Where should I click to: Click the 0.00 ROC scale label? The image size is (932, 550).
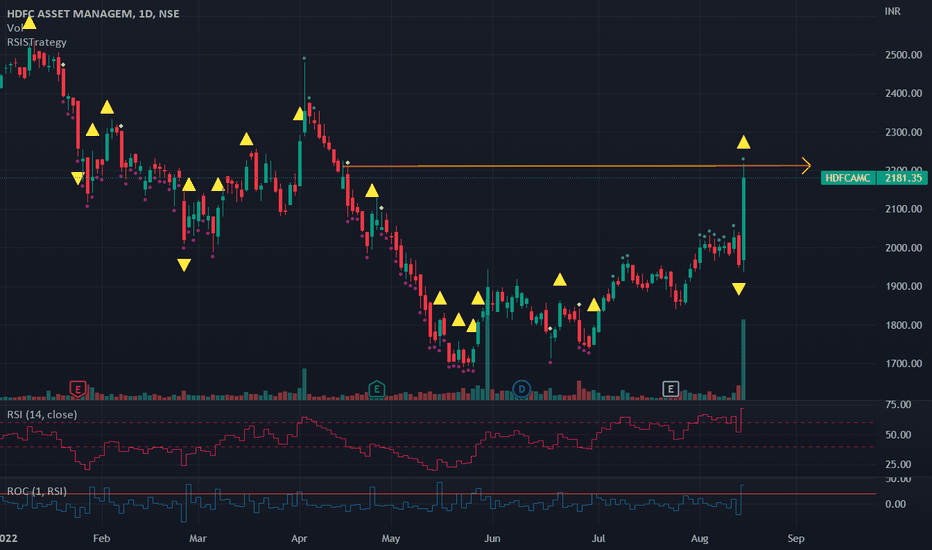(x=895, y=504)
